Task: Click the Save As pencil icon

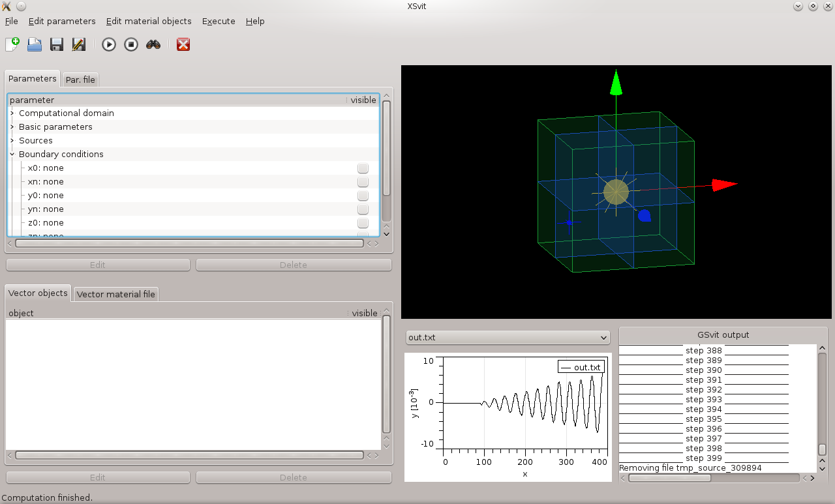Action: coord(79,44)
